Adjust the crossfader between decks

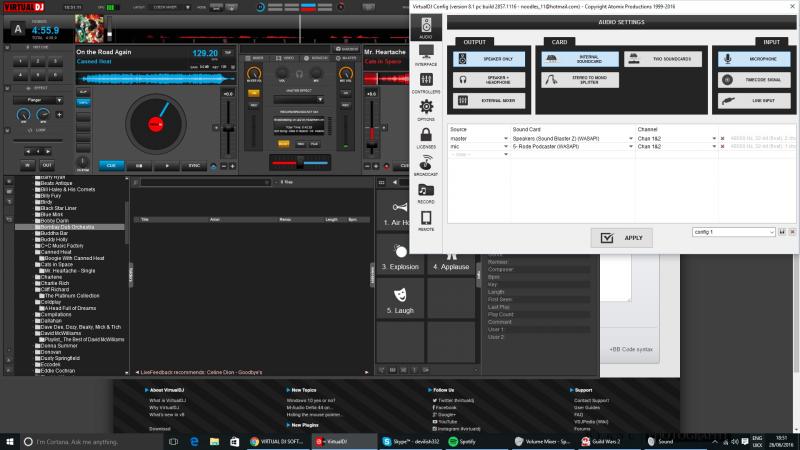click(300, 163)
